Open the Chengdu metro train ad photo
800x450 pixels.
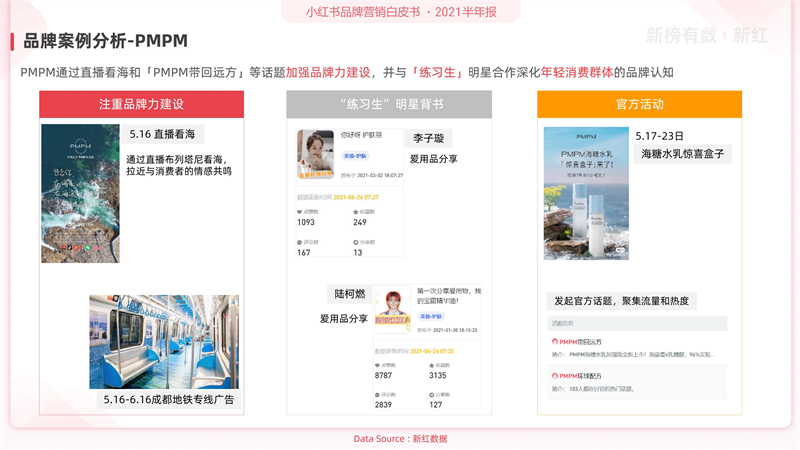164,342
